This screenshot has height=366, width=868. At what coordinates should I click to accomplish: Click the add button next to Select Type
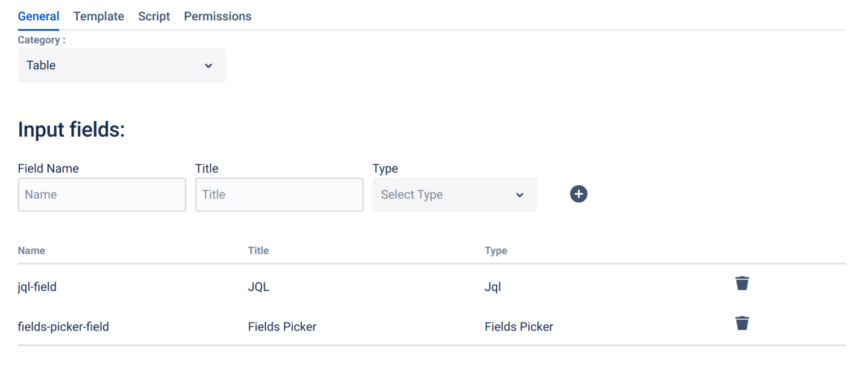[579, 194]
